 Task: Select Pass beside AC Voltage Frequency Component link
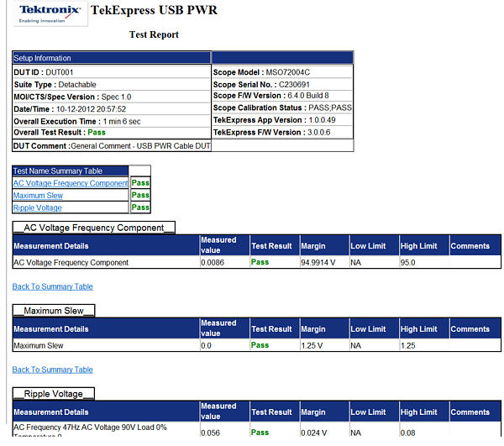pyautogui.click(x=140, y=183)
